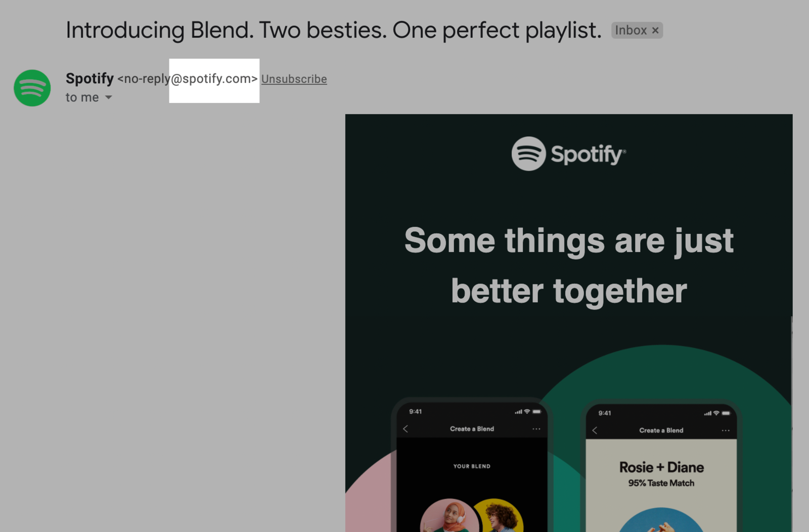Viewport: 809px width, 532px height.
Task: Click the no-reply@spotify.com email address
Action: [x=188, y=79]
